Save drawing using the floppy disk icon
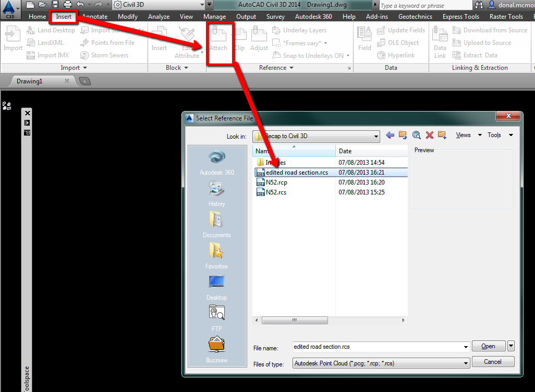This screenshot has width=535, height=392. [x=55, y=5]
